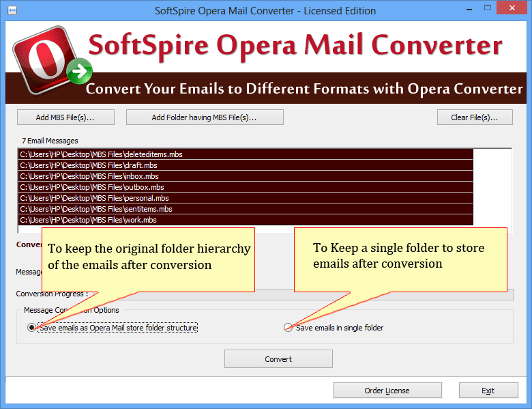532x409 pixels.
Task: Open Add Folder having MBS File(s)
Action: point(205,117)
